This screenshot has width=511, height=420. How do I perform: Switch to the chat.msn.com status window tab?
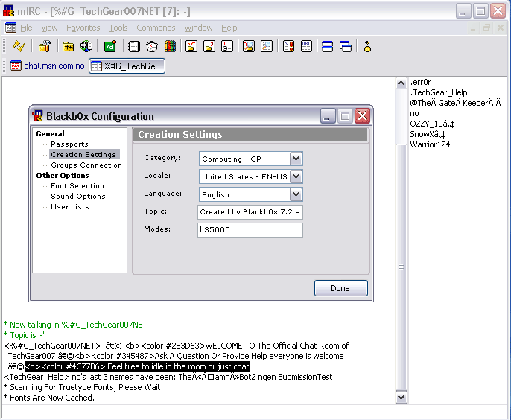(48, 66)
